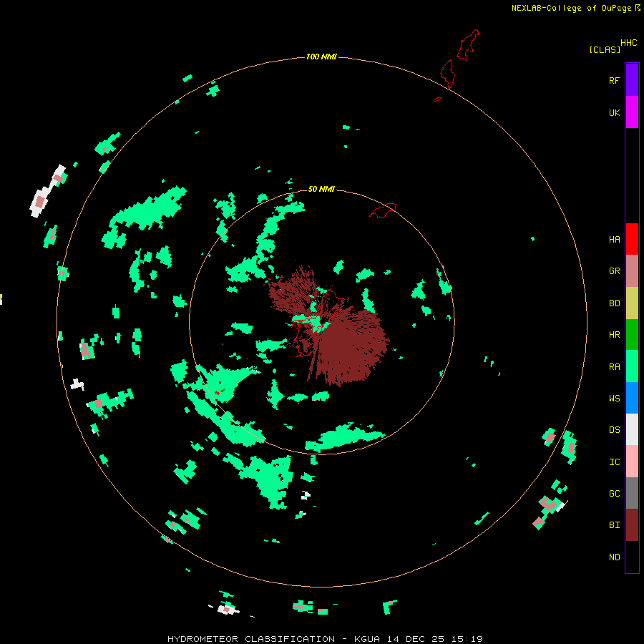Click the [CLAS] units label
644x644 pixels.
click(x=605, y=49)
